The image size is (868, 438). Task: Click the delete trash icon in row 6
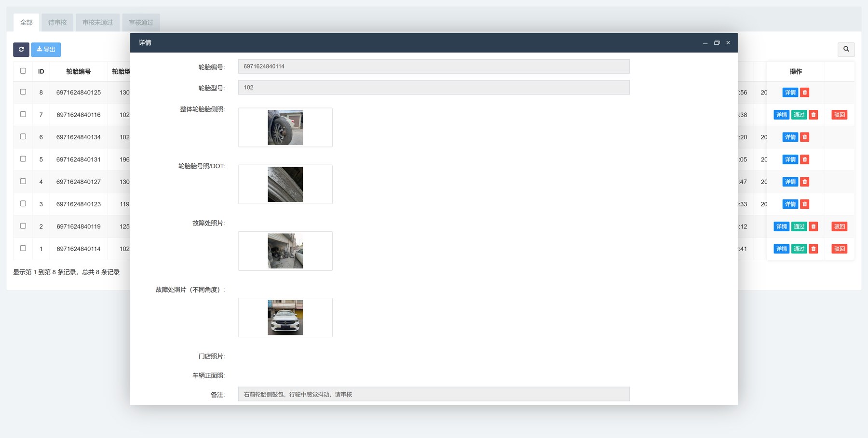tap(805, 137)
